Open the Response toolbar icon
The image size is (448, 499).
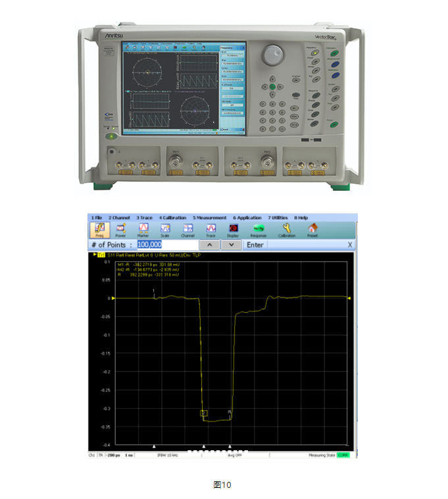click(x=258, y=228)
